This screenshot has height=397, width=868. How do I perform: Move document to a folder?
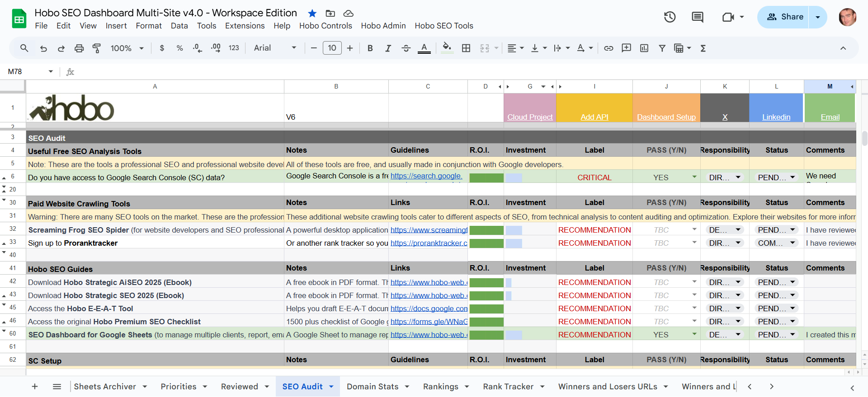(x=330, y=13)
